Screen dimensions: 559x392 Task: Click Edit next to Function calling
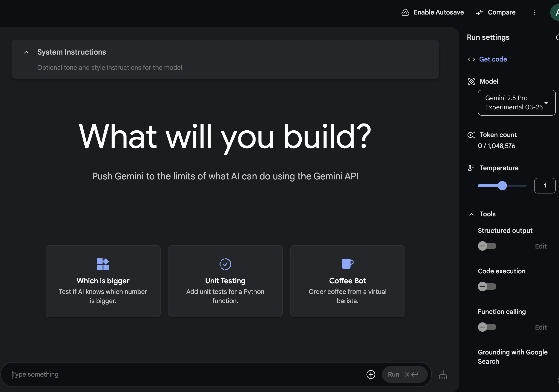(541, 327)
